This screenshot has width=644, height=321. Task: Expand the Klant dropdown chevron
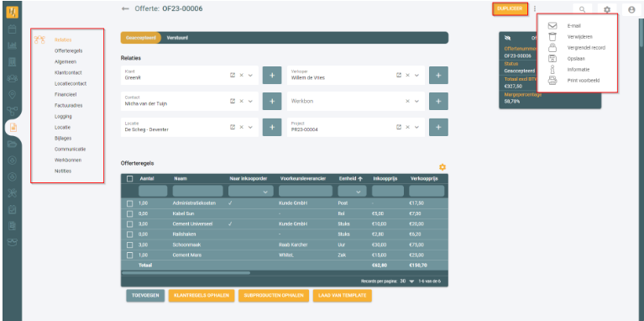coord(250,76)
